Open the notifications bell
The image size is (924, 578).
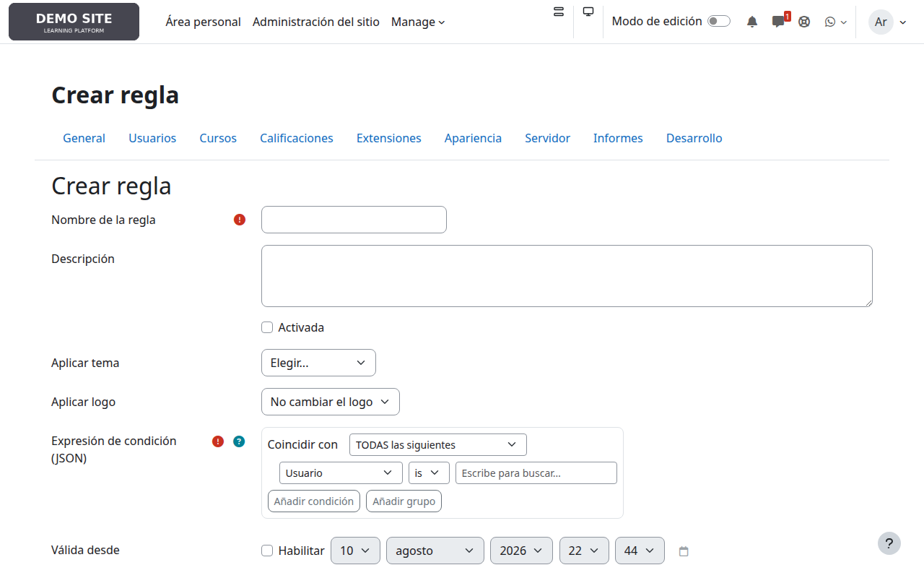(x=752, y=22)
